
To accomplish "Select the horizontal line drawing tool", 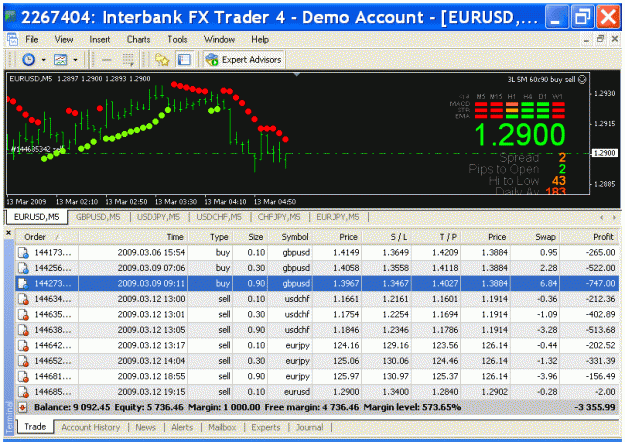I will pos(106,60).
